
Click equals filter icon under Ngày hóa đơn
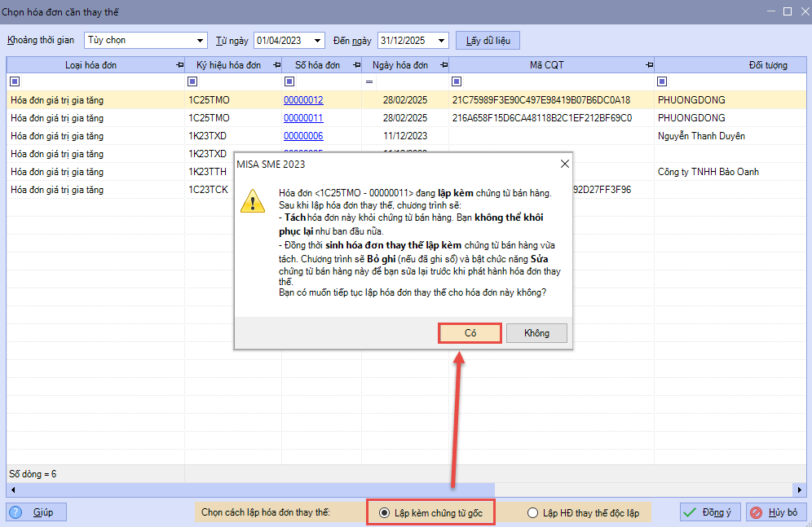coord(369,81)
